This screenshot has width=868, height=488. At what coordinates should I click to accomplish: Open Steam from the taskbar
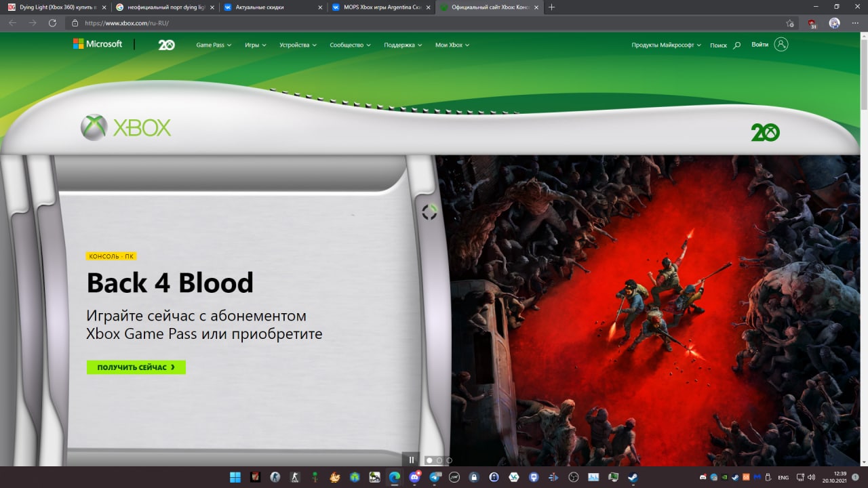point(633,477)
